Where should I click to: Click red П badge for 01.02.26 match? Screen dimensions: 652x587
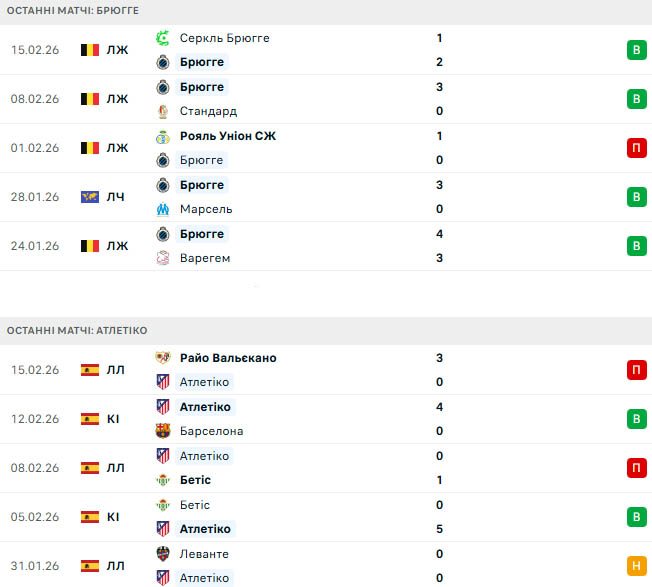click(636, 148)
